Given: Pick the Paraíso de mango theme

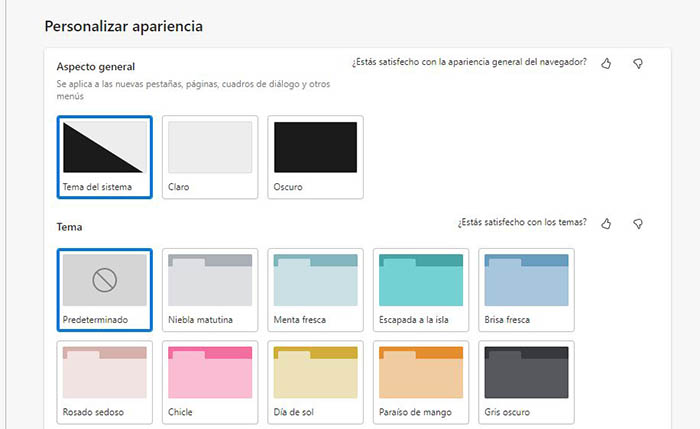Looking at the screenshot, I should point(421,381).
